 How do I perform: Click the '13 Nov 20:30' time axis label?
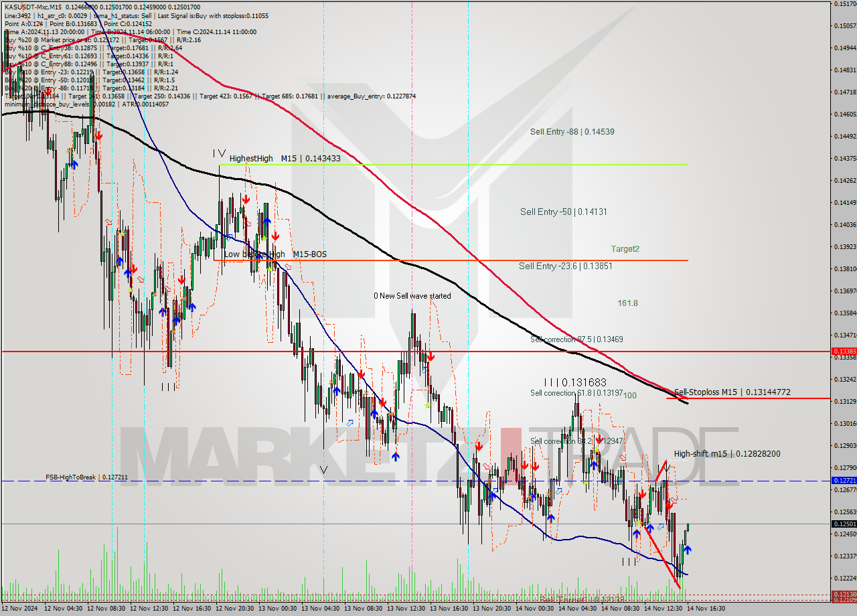click(x=493, y=609)
